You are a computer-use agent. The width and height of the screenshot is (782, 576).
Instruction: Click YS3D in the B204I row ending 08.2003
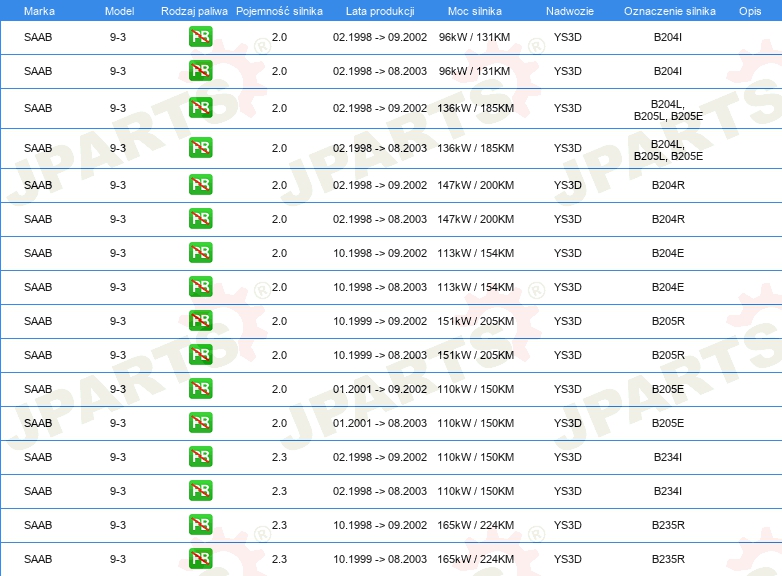click(568, 71)
